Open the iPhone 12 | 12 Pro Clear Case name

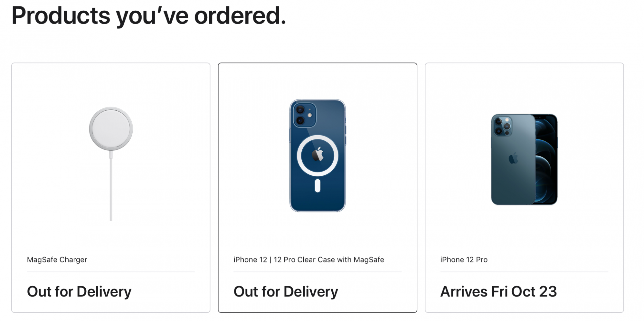point(308,260)
